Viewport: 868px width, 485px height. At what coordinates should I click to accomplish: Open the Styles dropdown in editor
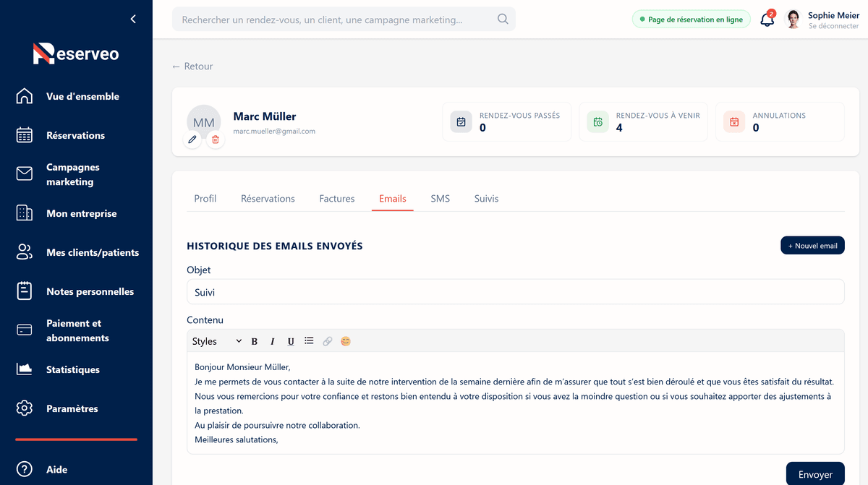216,341
